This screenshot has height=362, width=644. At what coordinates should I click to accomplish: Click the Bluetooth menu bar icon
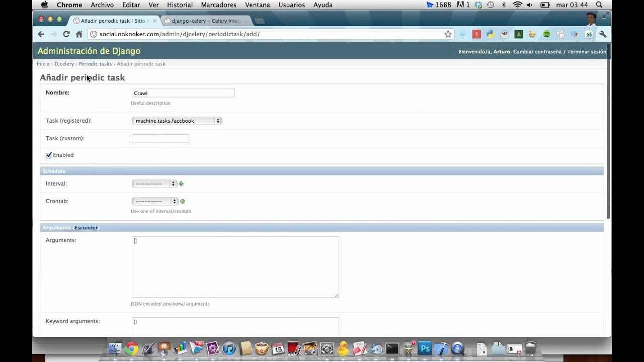pos(504,5)
